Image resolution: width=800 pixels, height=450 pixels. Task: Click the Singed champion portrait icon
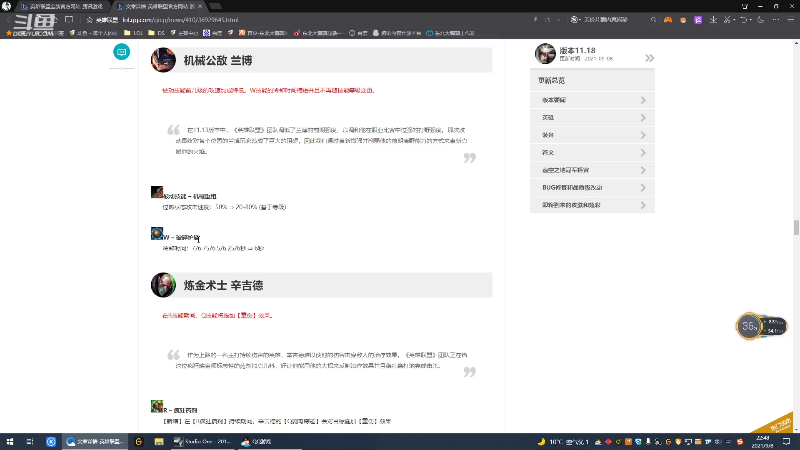click(x=163, y=285)
